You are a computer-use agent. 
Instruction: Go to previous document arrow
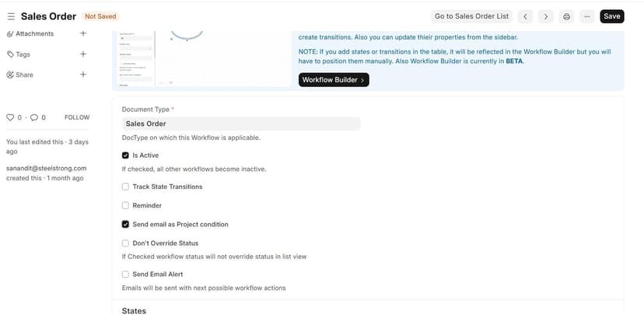526,16
